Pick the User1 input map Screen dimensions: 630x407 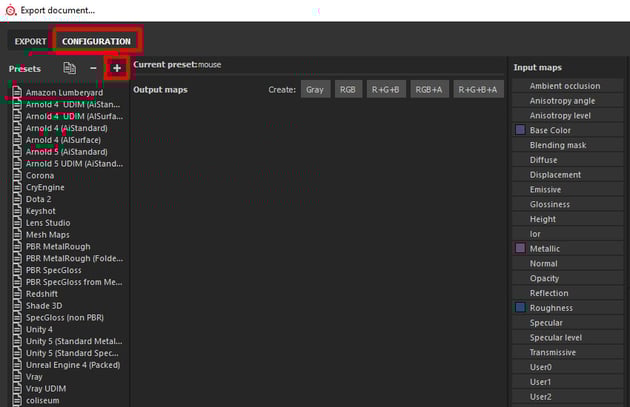[x=568, y=382]
